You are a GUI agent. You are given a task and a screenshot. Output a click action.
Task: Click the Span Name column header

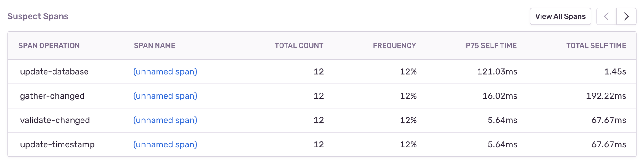pyautogui.click(x=154, y=46)
